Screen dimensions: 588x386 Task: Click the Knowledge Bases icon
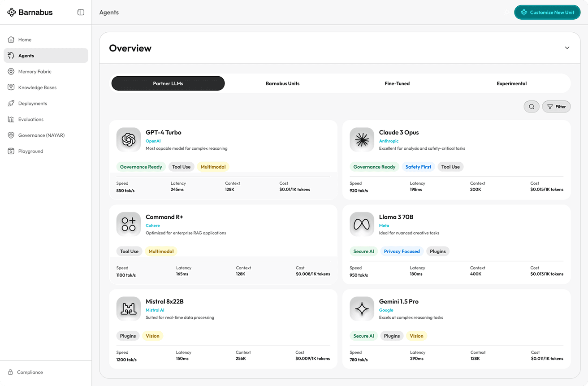(x=11, y=87)
